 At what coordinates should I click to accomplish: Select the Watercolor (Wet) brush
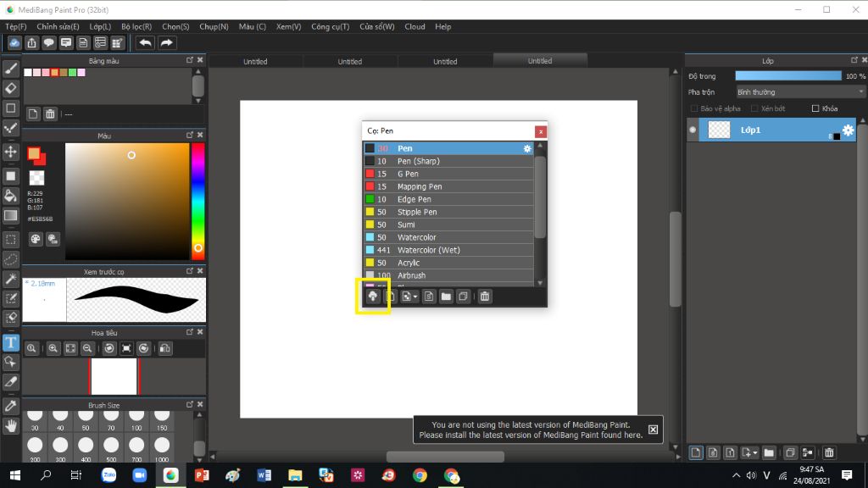[x=448, y=250]
